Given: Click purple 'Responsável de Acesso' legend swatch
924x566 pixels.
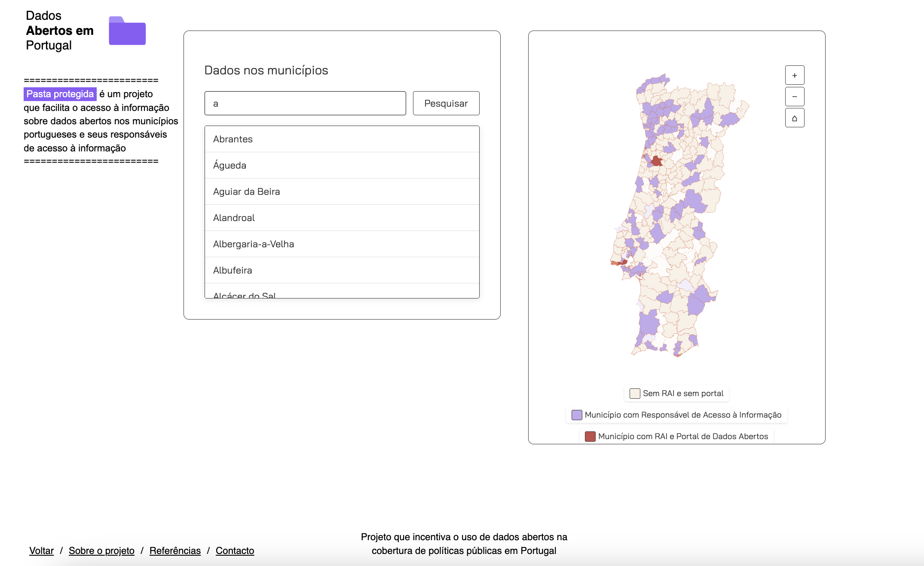Looking at the screenshot, I should 577,415.
